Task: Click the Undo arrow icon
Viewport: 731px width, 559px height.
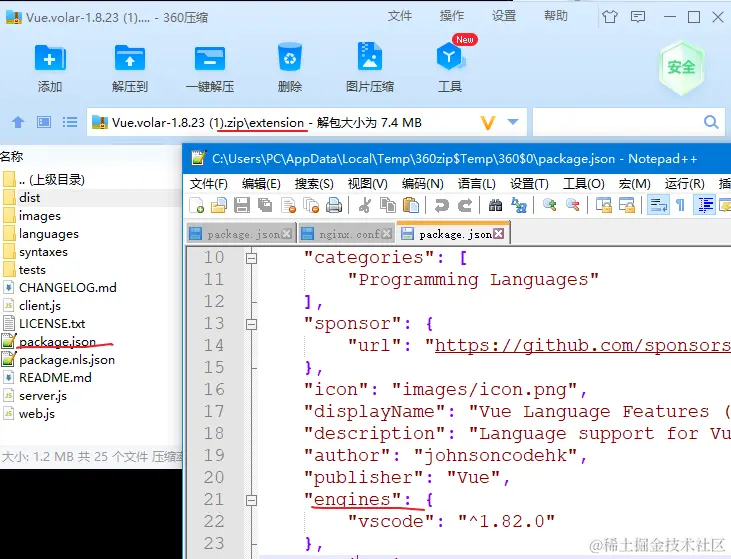Action: (441, 205)
